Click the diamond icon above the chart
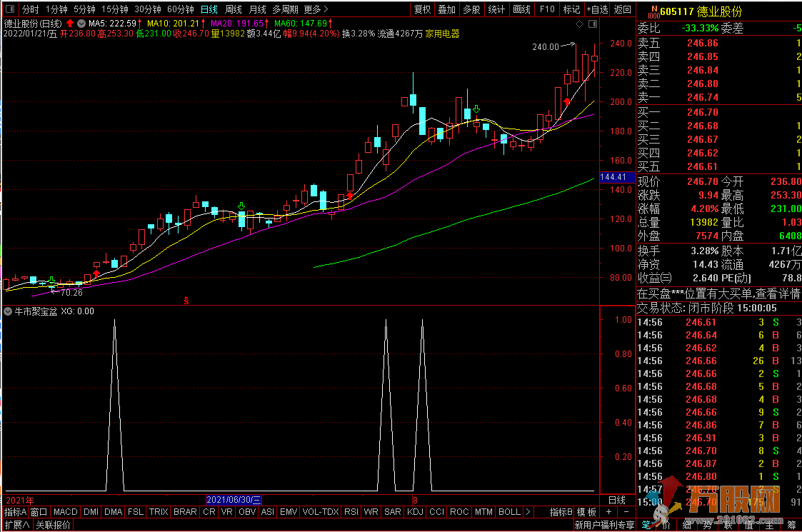Screen dimensions: 802x532 579,24
